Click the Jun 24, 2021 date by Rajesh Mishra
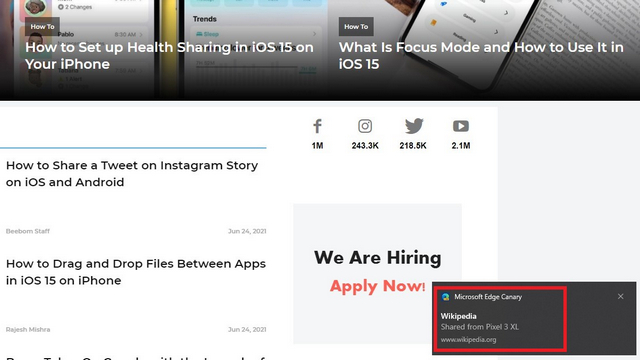This screenshot has height=360, width=640. coord(247,329)
